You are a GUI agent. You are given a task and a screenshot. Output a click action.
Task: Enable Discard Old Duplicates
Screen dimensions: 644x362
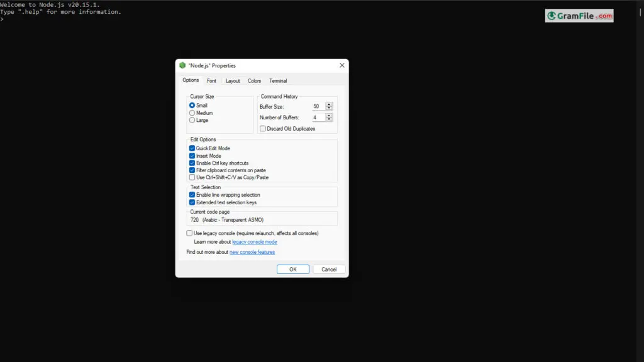[262, 128]
